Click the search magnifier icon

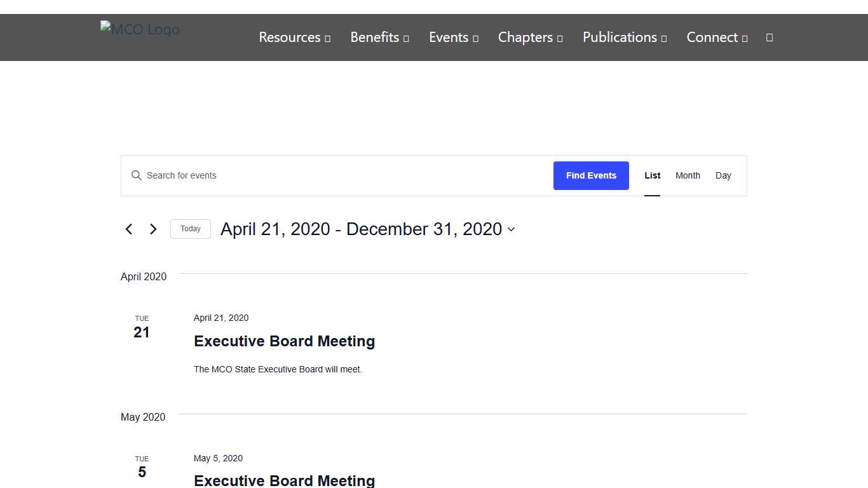pyautogui.click(x=136, y=175)
